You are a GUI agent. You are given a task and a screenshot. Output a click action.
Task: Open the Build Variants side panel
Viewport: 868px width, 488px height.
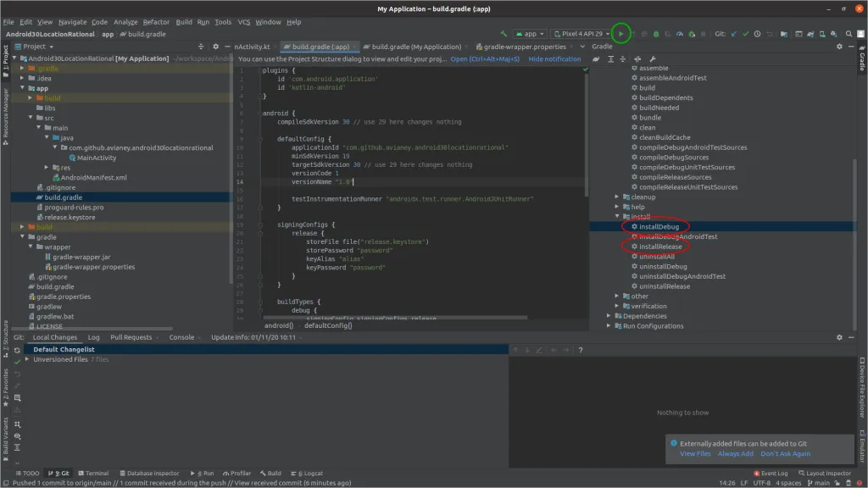tap(6, 440)
